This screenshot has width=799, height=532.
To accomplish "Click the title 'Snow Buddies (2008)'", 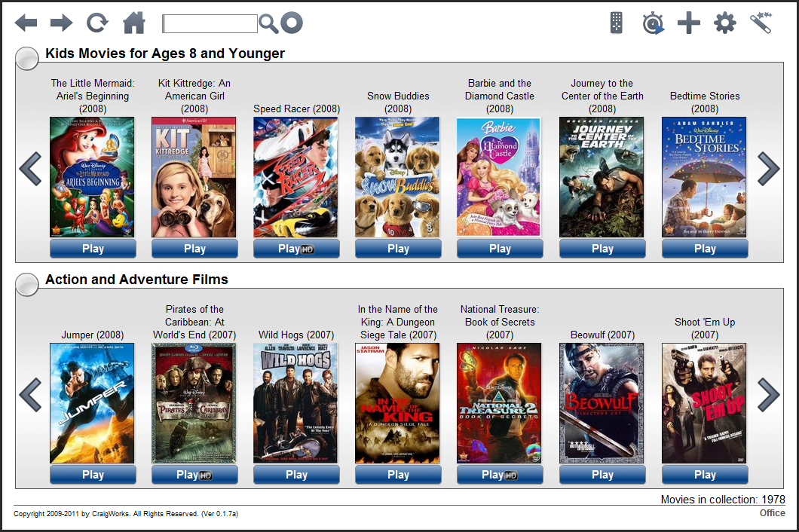I will point(398,102).
